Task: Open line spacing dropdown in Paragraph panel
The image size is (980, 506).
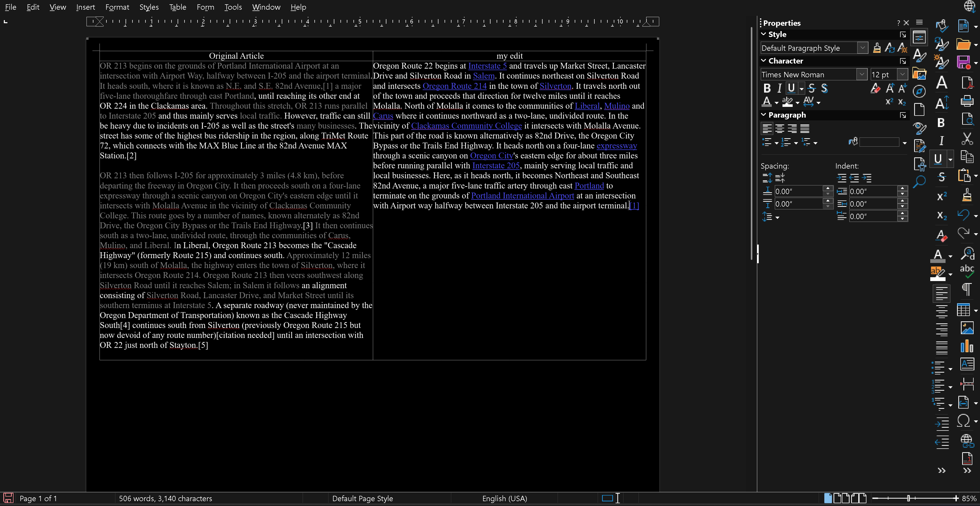Action: (x=777, y=218)
